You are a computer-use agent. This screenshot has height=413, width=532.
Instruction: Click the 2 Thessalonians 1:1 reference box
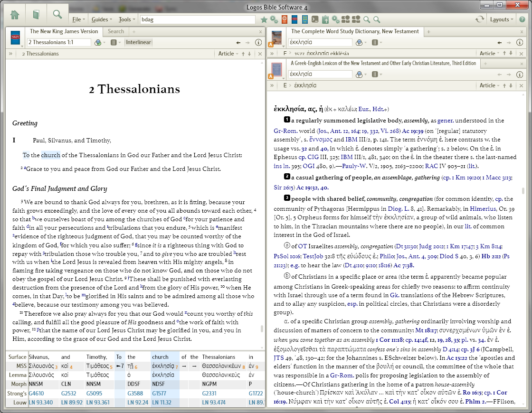tap(59, 42)
